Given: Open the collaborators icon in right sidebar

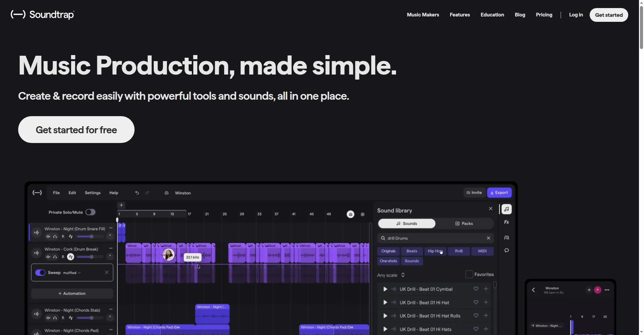Looking at the screenshot, I should [x=506, y=238].
